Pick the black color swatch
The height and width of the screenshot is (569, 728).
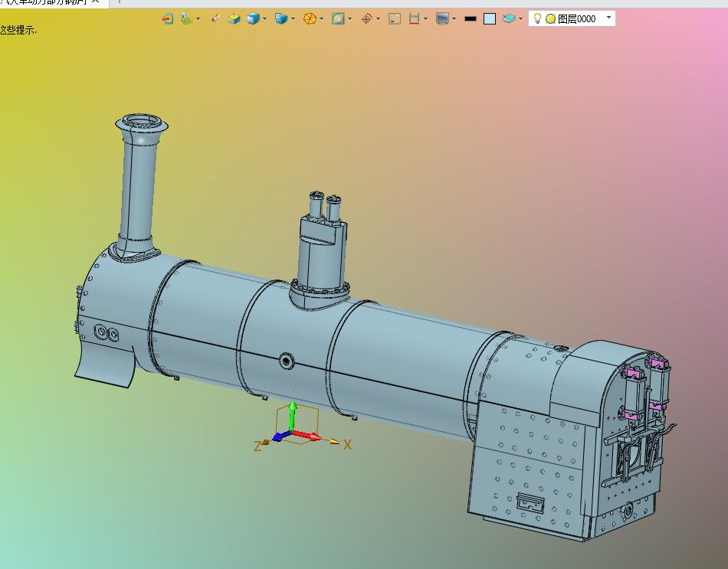471,18
